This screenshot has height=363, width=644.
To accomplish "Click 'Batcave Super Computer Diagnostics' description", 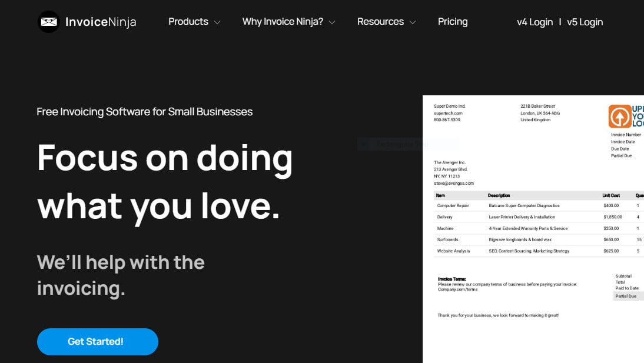I will [524, 206].
